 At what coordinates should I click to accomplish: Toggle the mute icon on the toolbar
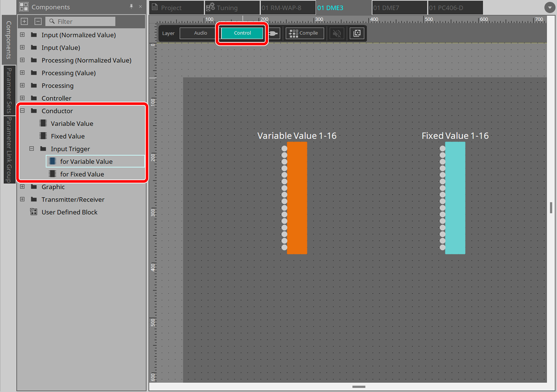(337, 33)
